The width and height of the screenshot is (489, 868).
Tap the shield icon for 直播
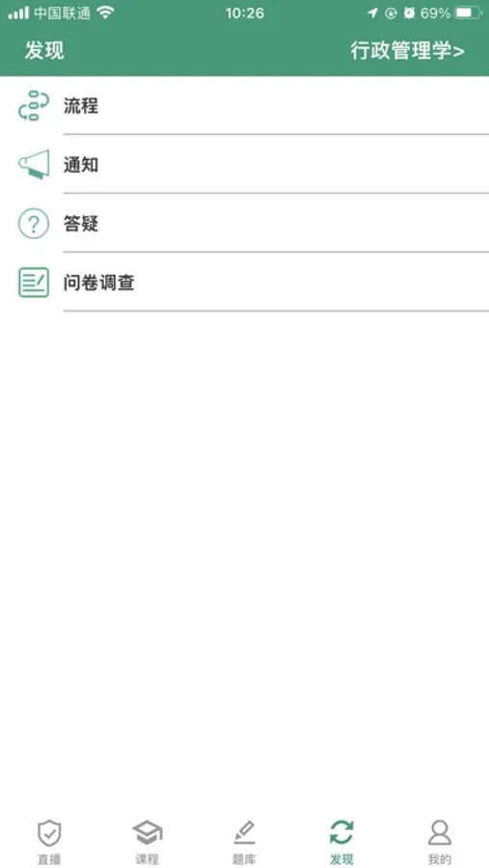point(49,833)
